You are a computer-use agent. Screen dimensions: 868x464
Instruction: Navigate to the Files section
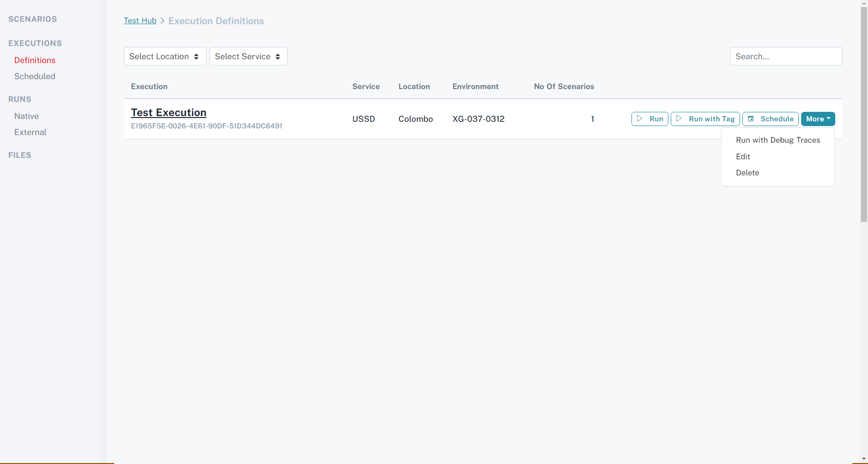coord(19,155)
